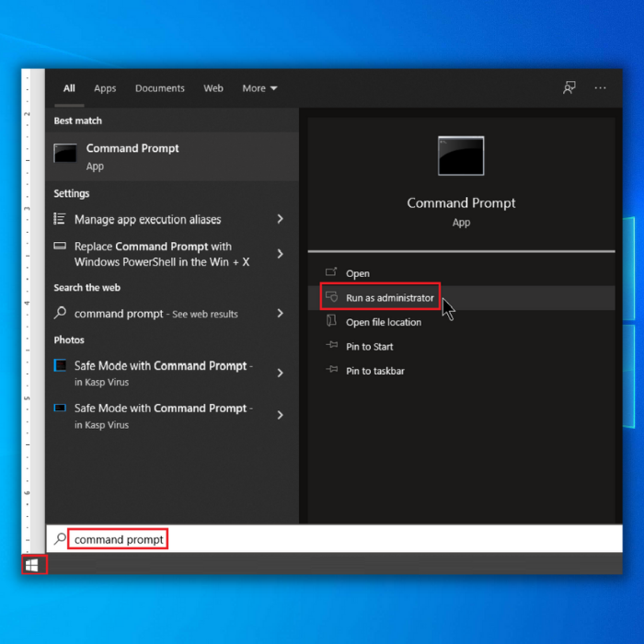Click the Pin to Start pin icon
This screenshot has width=644, height=644.
click(332, 346)
